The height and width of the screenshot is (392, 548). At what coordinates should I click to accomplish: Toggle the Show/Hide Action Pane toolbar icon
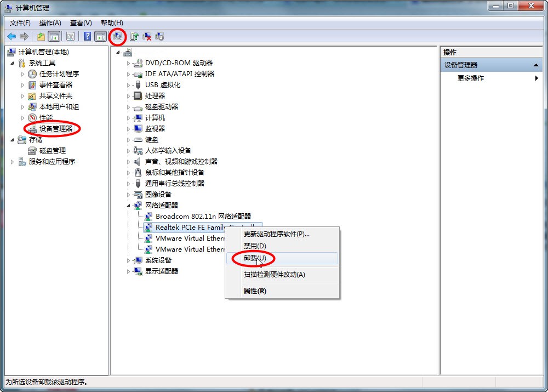coord(101,36)
